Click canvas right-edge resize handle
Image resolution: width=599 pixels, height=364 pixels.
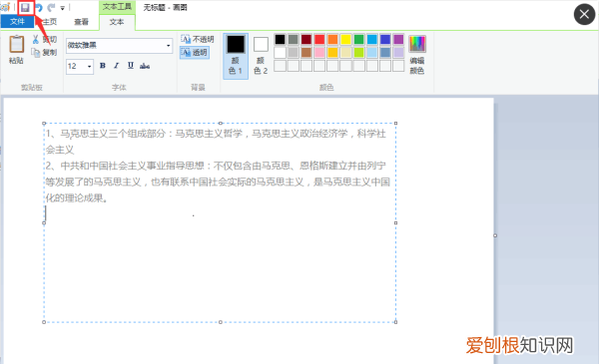(x=495, y=235)
